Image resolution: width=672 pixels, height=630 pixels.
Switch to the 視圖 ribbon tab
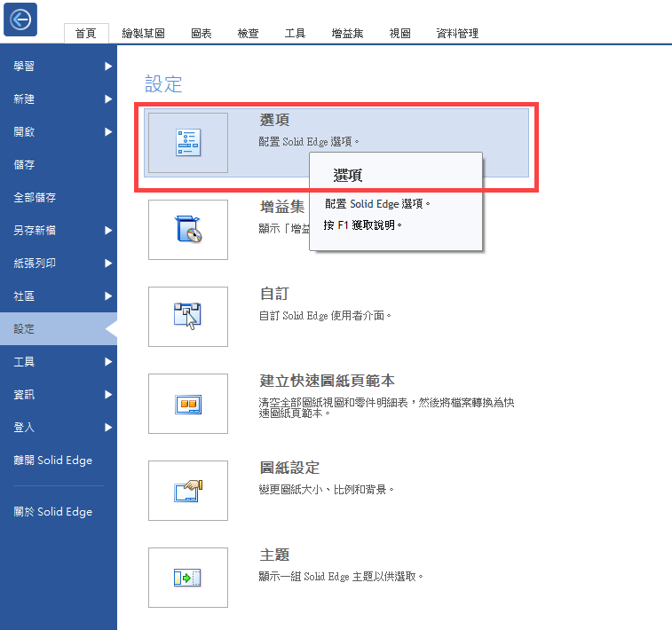399,34
